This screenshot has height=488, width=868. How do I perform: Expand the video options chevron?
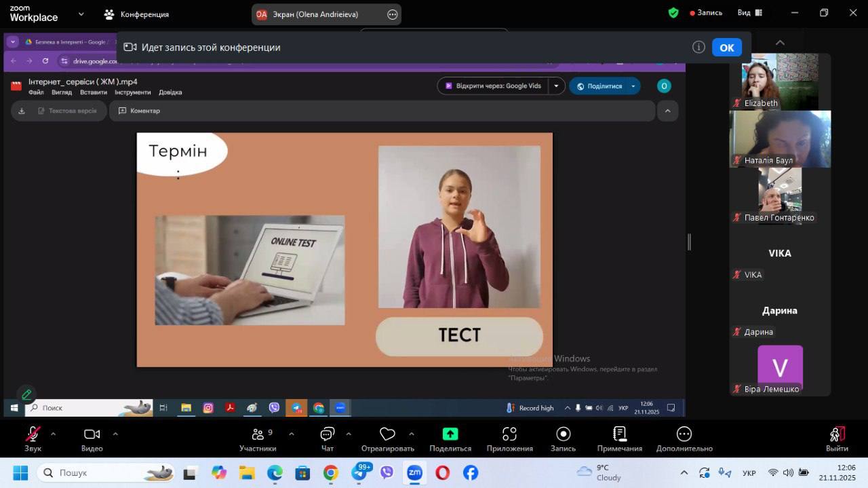[x=115, y=434]
